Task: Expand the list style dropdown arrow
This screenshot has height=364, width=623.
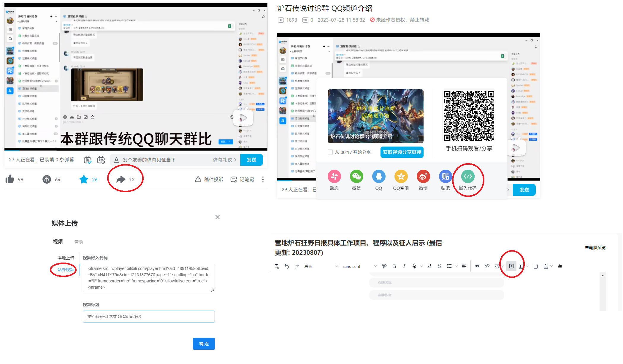Action: click(x=457, y=266)
